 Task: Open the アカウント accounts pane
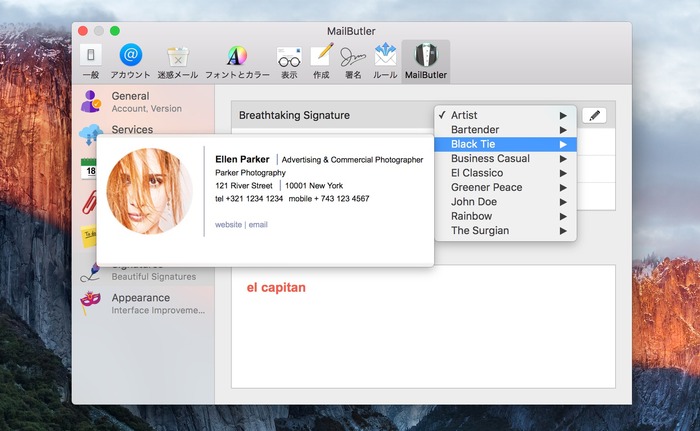pos(130,62)
